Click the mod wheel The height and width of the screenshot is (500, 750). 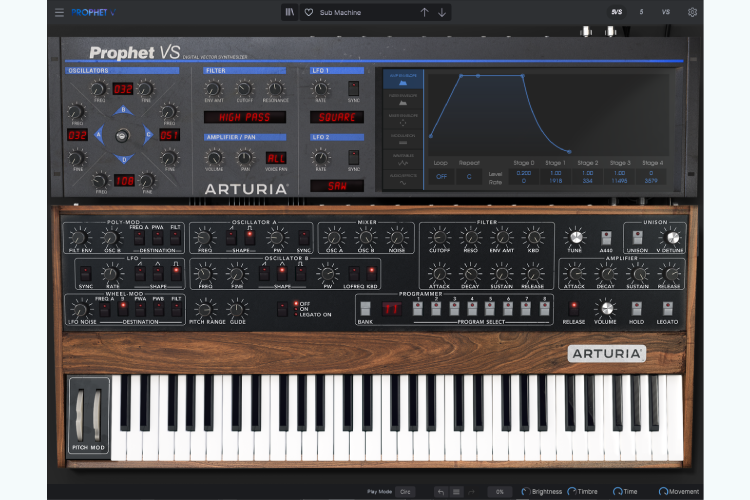click(x=97, y=414)
